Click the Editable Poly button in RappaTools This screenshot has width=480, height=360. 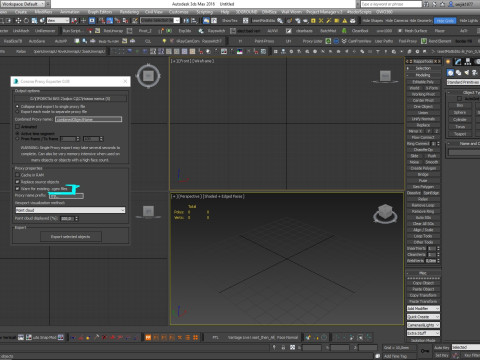click(x=423, y=82)
